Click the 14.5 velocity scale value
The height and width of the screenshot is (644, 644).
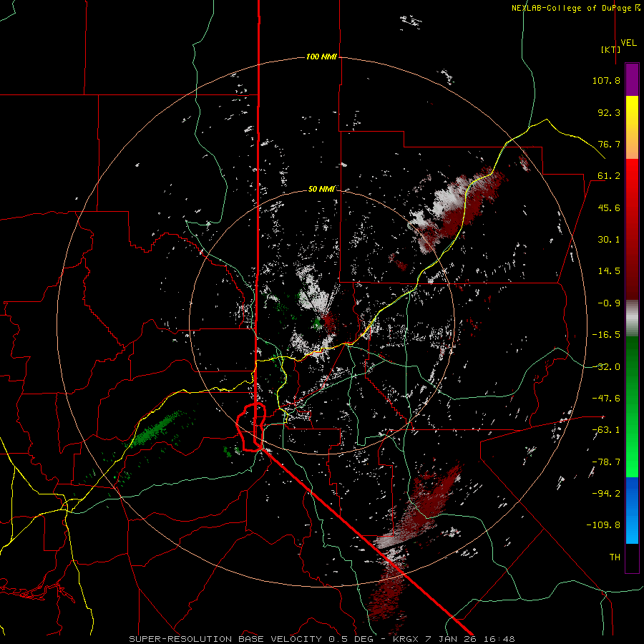coord(609,271)
